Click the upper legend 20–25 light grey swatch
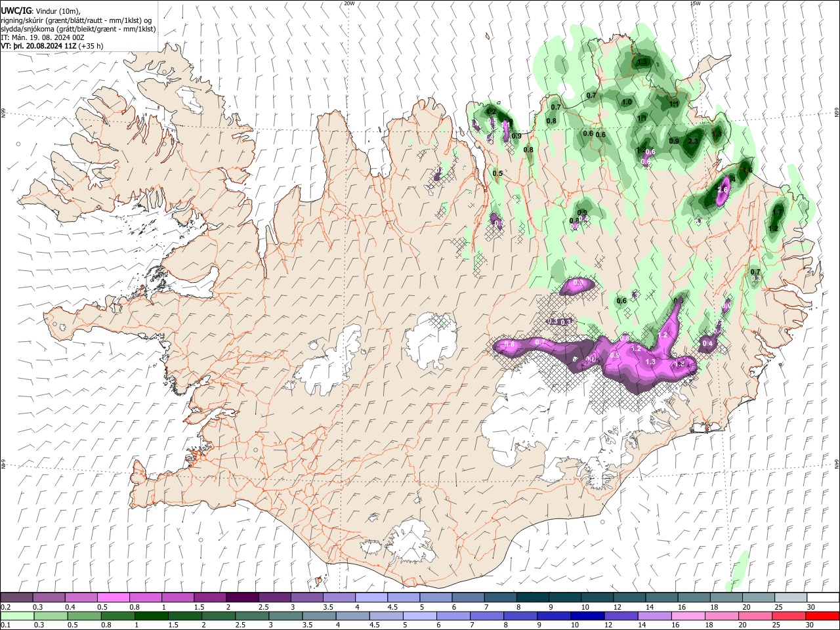840x630 pixels. [759, 598]
